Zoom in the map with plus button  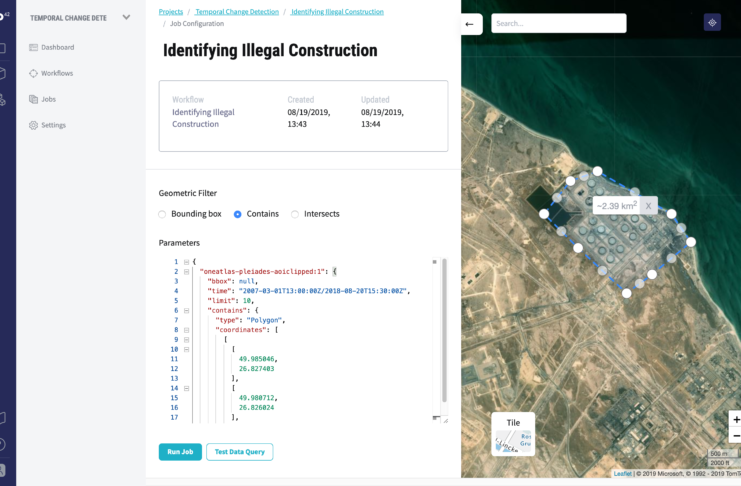735,420
